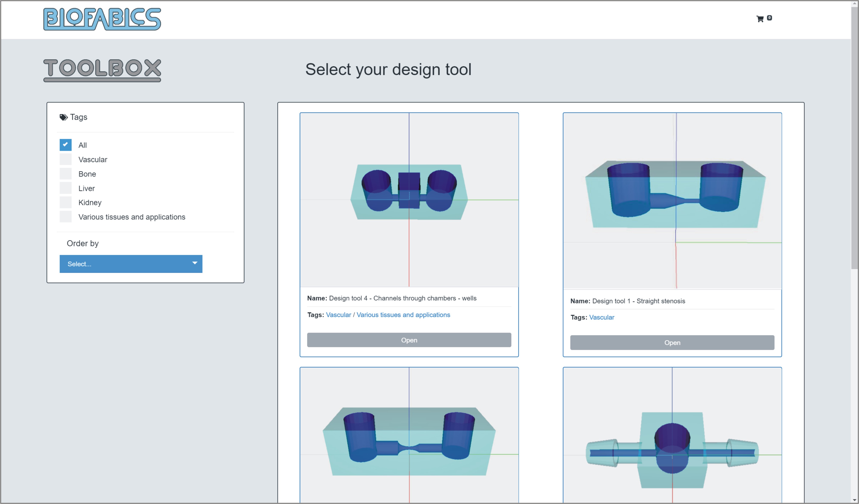
Task: Open the shopping cart icon
Action: pos(760,19)
